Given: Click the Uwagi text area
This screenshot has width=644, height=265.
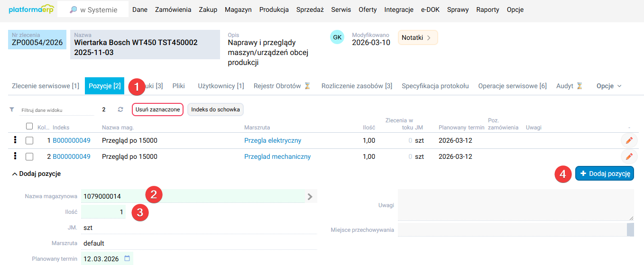Looking at the screenshot, I should [x=515, y=205].
